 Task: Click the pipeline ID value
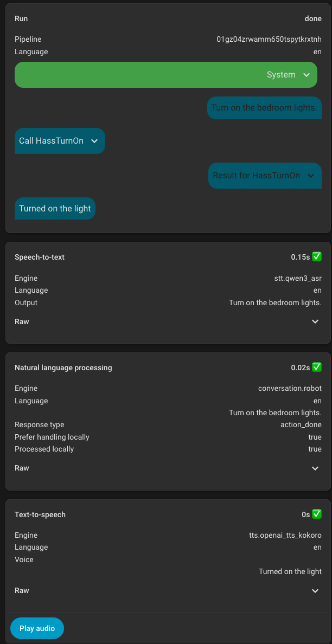click(x=269, y=39)
